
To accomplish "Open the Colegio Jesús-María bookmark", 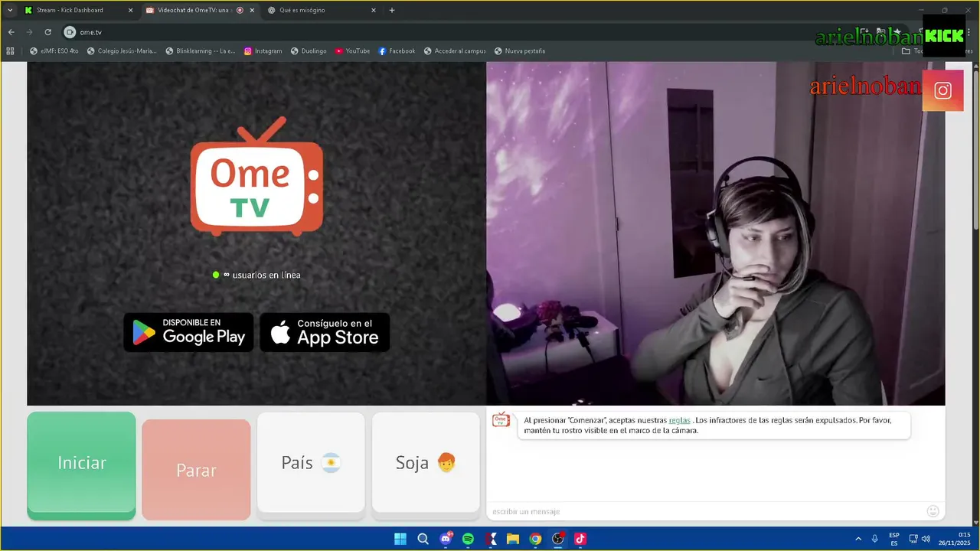I will point(122,51).
